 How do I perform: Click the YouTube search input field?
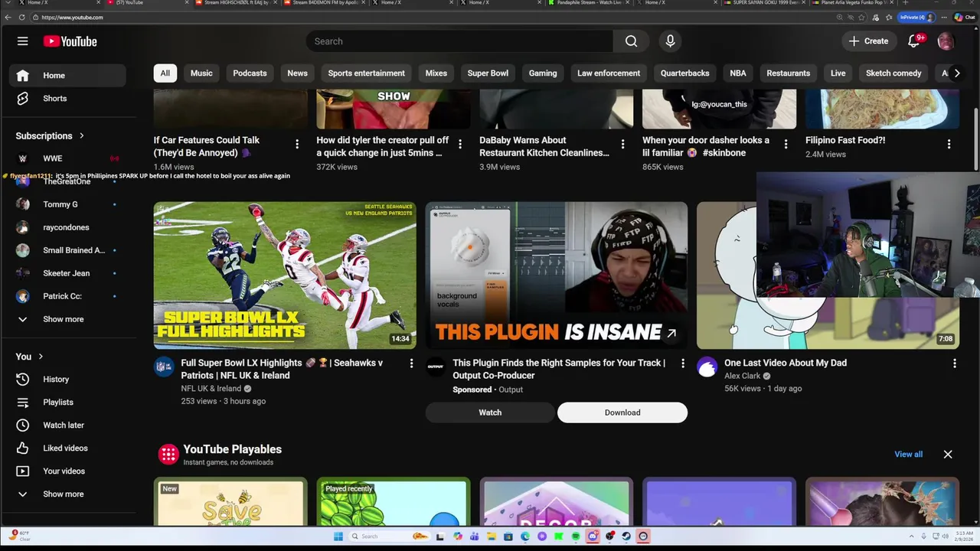459,41
